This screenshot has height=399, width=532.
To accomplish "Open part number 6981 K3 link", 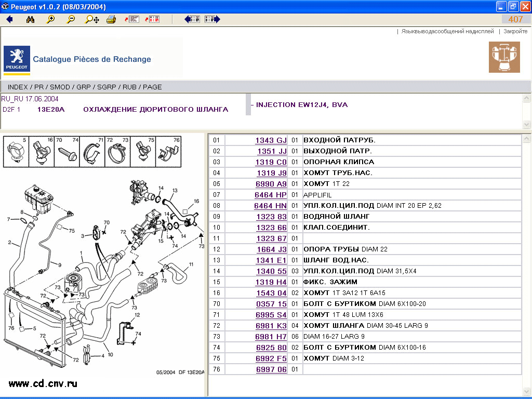I will (271, 326).
